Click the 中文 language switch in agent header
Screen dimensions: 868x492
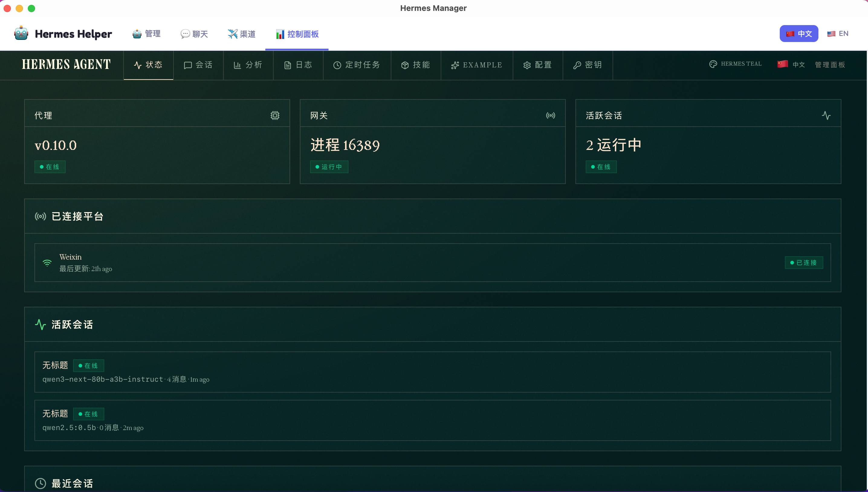791,64
